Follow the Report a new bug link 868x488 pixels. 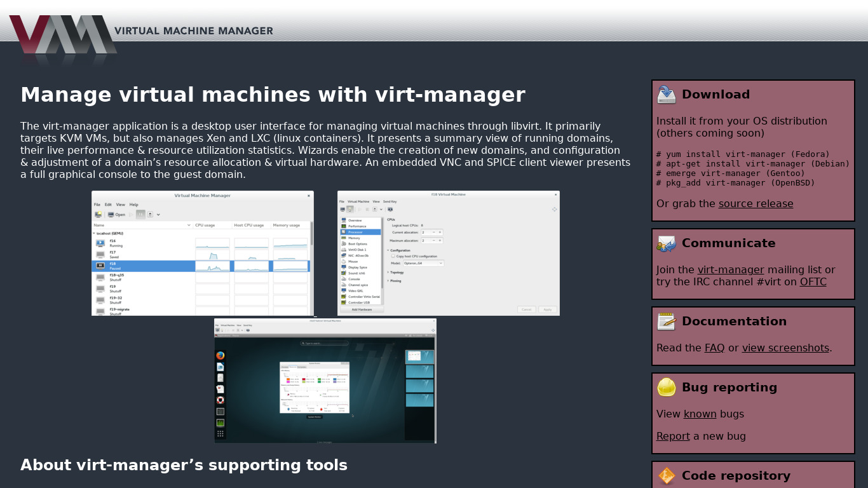673,437
